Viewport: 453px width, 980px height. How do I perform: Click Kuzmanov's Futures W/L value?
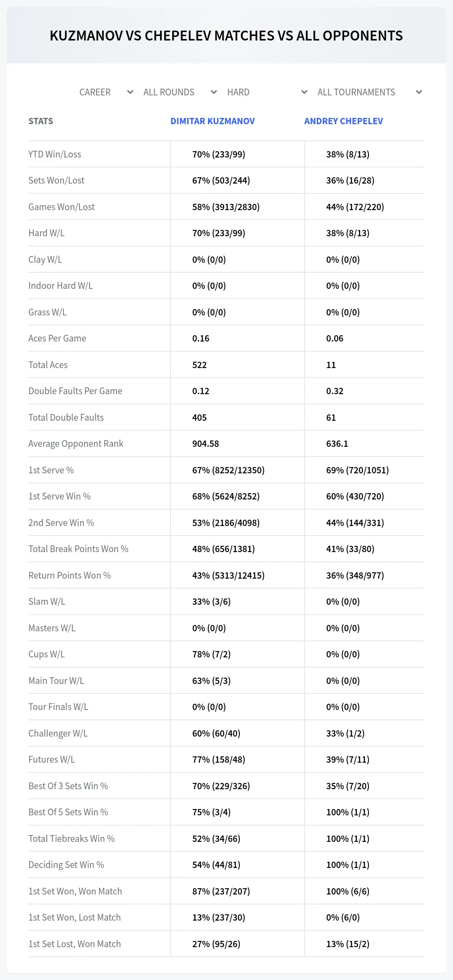point(219,760)
